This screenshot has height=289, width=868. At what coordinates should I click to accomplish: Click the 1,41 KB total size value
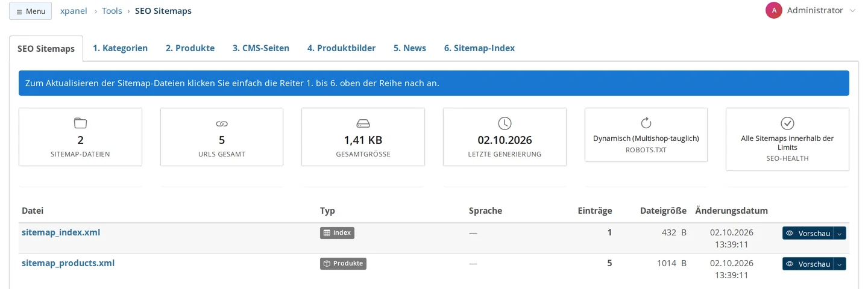(363, 140)
